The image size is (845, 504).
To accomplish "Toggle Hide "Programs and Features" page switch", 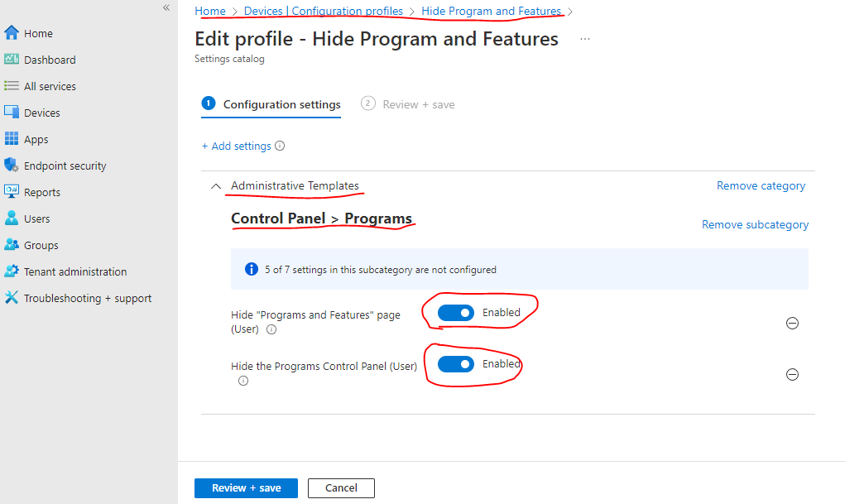I will click(455, 313).
